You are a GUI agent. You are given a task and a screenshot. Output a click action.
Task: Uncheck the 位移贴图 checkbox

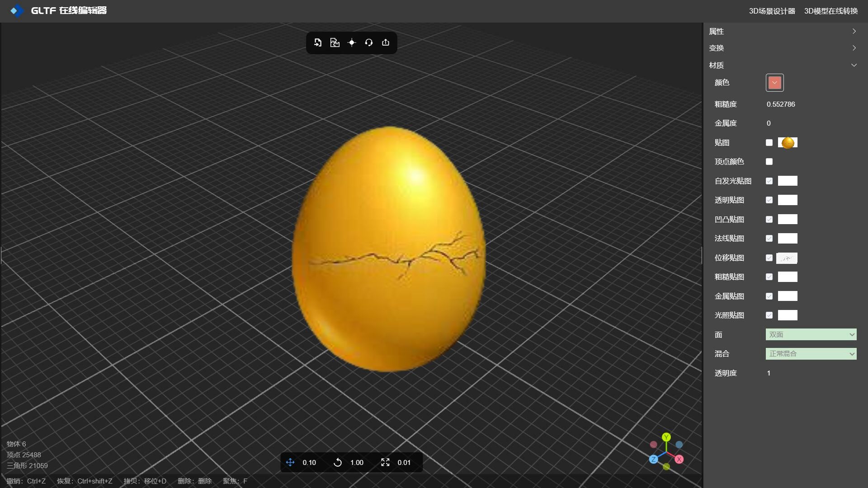[769, 258]
